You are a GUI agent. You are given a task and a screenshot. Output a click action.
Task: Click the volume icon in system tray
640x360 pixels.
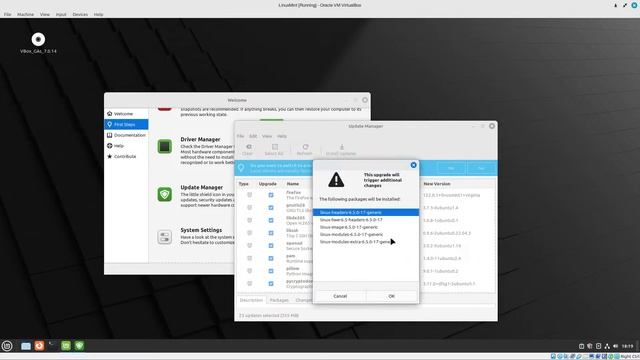pos(615,346)
